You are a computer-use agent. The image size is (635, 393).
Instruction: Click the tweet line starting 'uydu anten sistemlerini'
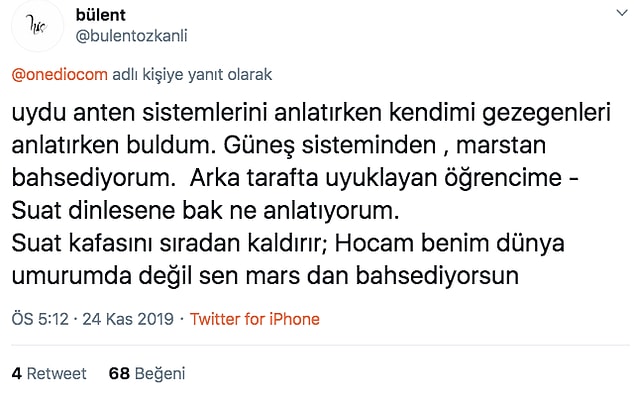click(311, 113)
